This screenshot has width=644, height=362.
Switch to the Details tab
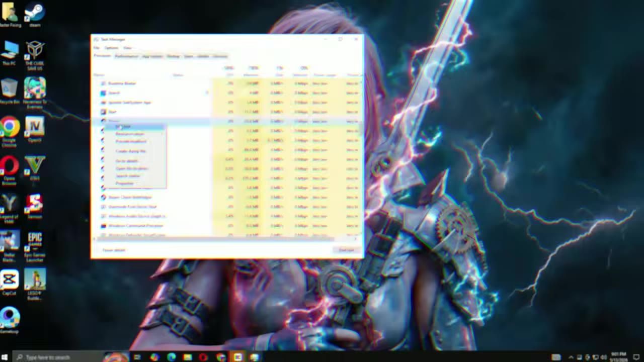coord(203,56)
